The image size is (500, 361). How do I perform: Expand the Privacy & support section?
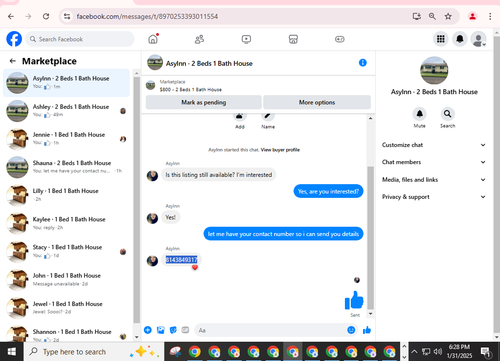(x=434, y=197)
